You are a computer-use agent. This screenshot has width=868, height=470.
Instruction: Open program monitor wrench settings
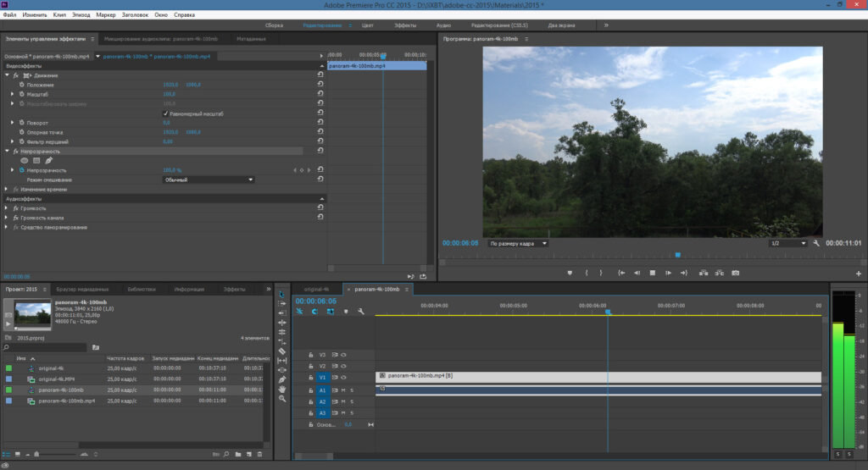(816, 243)
